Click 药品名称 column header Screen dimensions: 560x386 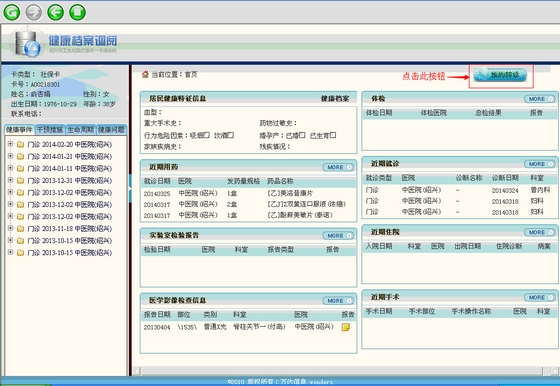click(x=280, y=181)
